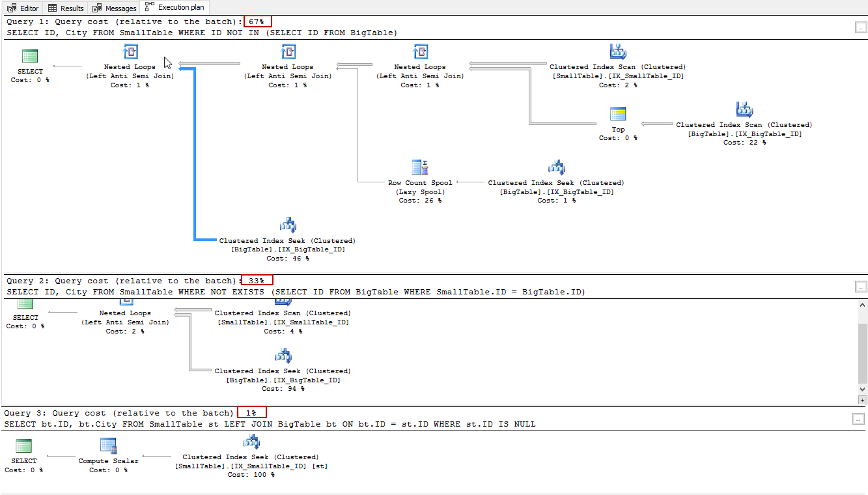Image resolution: width=868 pixels, height=495 pixels.
Task: Click Query 2 scrollbar up arrow
Action: pyautogui.click(x=863, y=305)
